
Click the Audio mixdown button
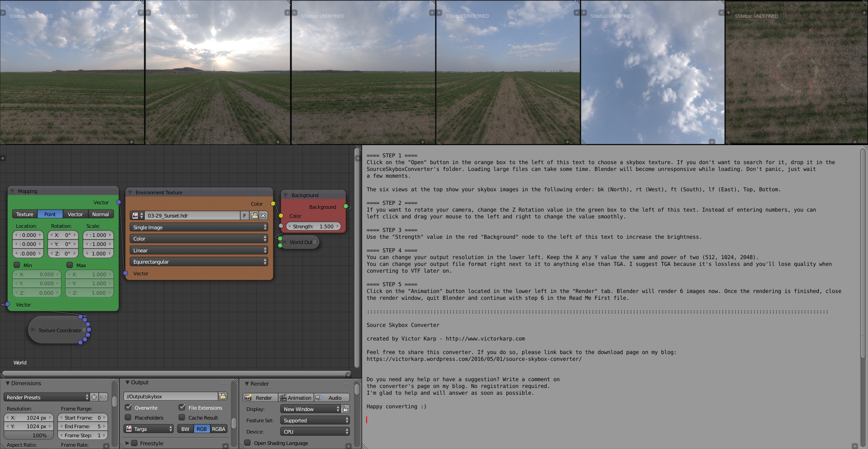point(331,398)
